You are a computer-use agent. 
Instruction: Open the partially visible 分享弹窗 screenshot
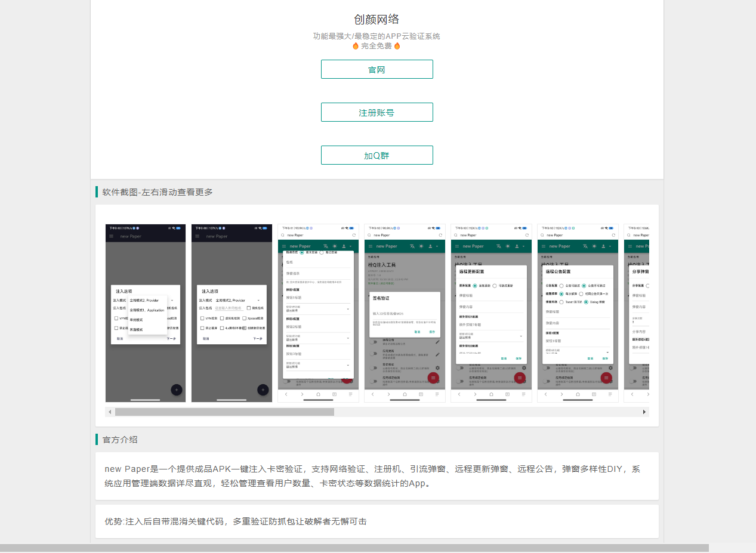636,313
